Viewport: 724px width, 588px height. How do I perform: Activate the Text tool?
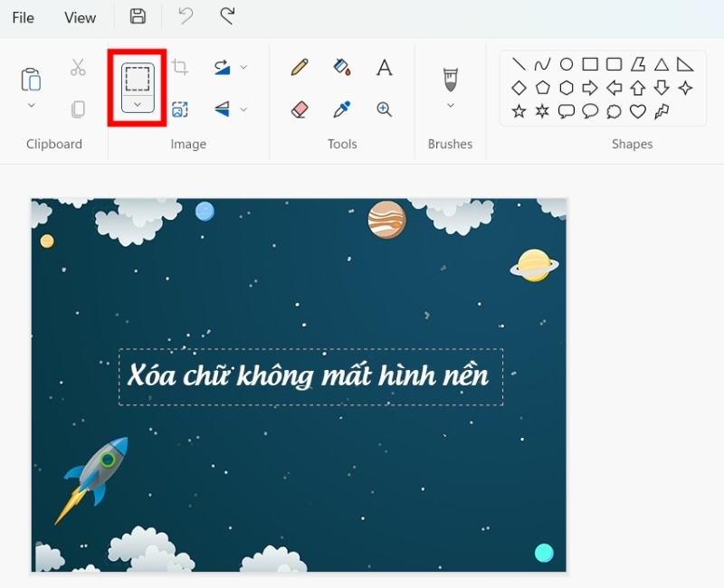click(x=384, y=67)
